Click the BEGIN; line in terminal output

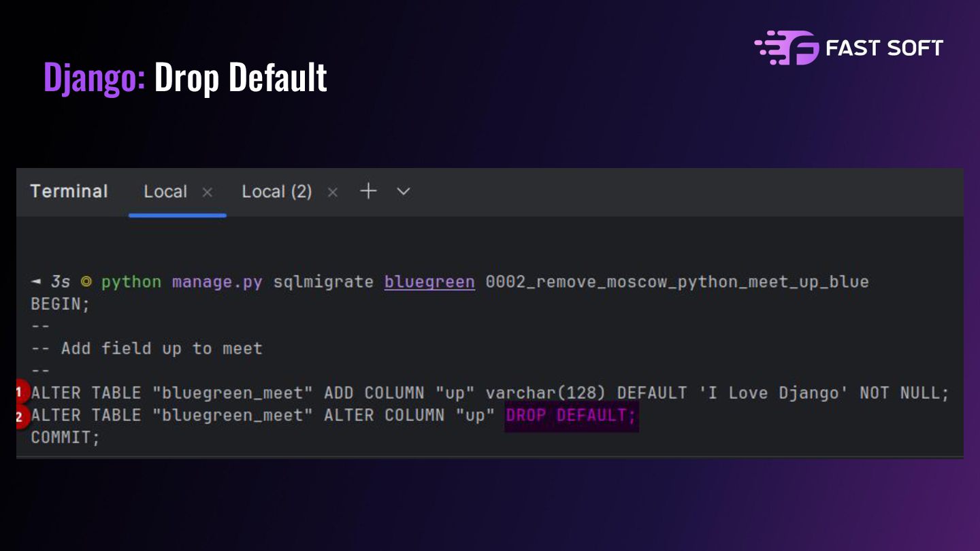[61, 304]
